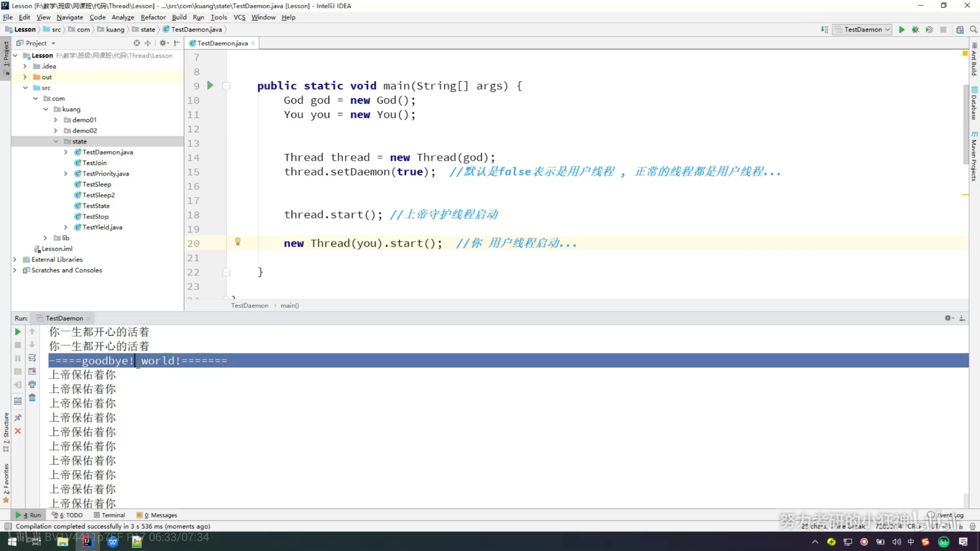Collapse all in Project panel header
The image size is (980, 551).
coord(148,43)
